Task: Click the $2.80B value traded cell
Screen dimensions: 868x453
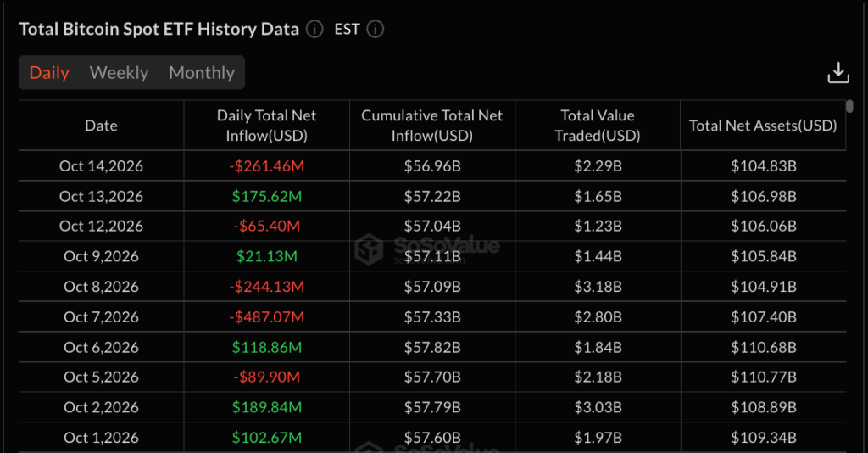Action: (x=598, y=317)
